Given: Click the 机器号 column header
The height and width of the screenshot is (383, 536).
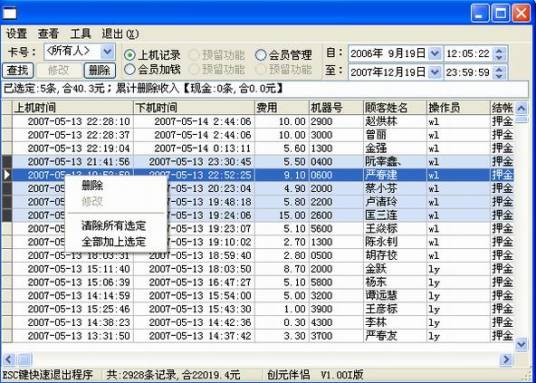Looking at the screenshot, I should point(336,108).
